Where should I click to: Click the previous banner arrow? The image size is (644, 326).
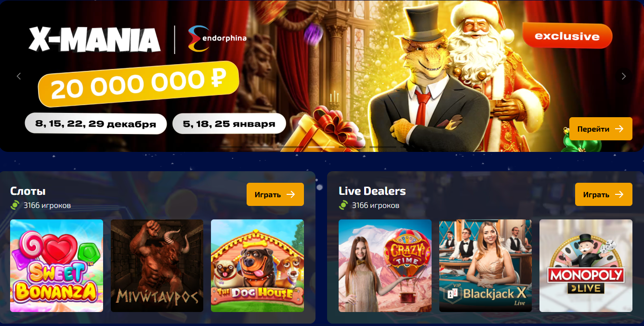(x=19, y=76)
